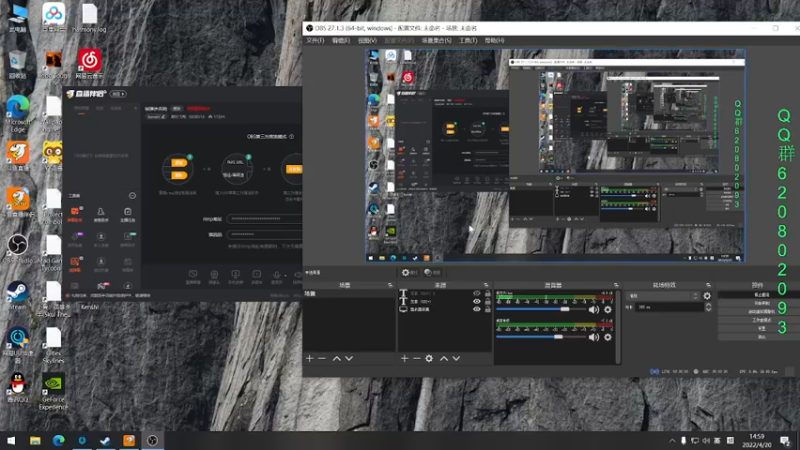Open OBS Studio desktop shortcut
Screen dimensions: 800x450
[x=18, y=248]
